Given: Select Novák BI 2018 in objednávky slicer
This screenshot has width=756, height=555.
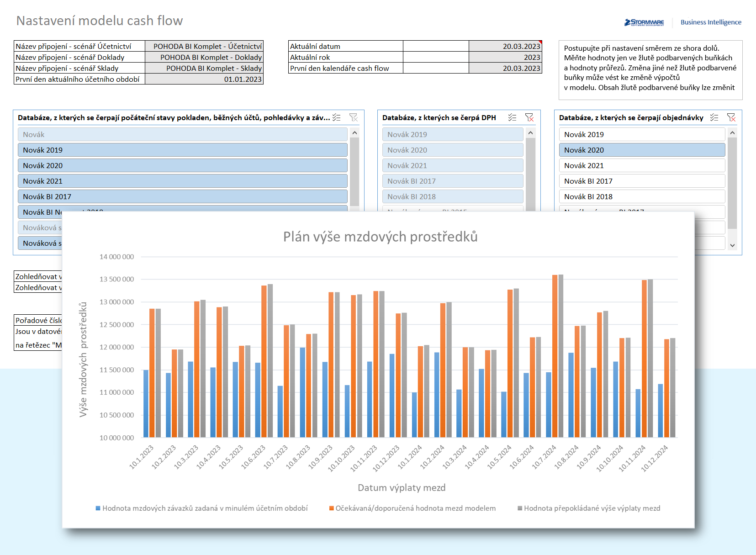Looking at the screenshot, I should point(642,196).
